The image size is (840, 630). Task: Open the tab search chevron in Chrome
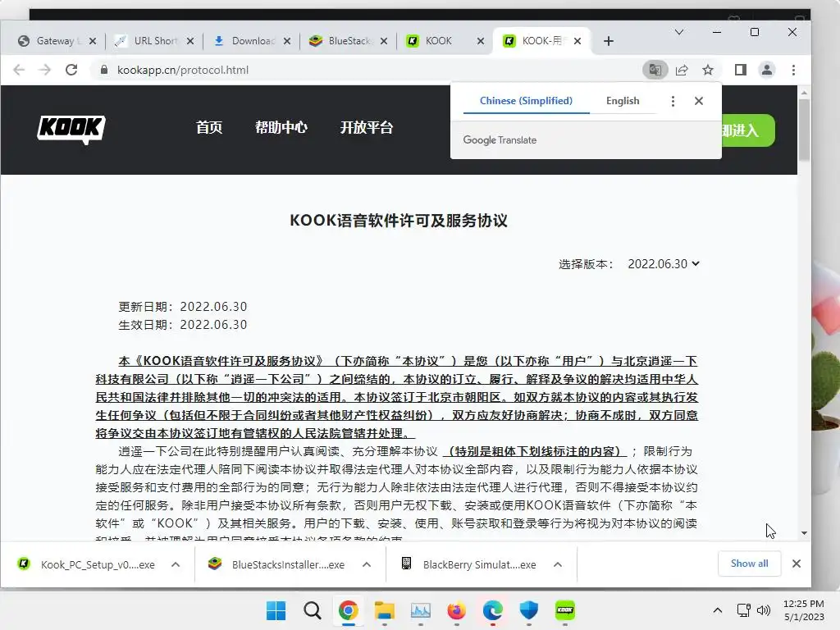point(678,32)
